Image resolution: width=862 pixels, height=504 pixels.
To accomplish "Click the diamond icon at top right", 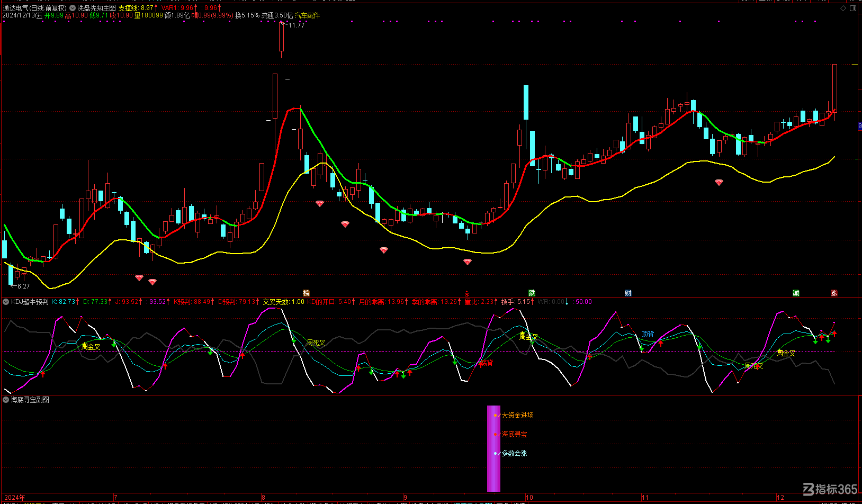I will (x=843, y=8).
